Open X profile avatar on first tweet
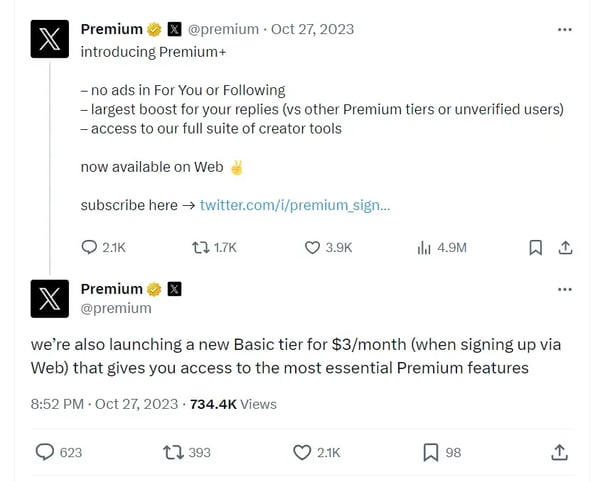Image resolution: width=600 pixels, height=482 pixels. coord(49,38)
